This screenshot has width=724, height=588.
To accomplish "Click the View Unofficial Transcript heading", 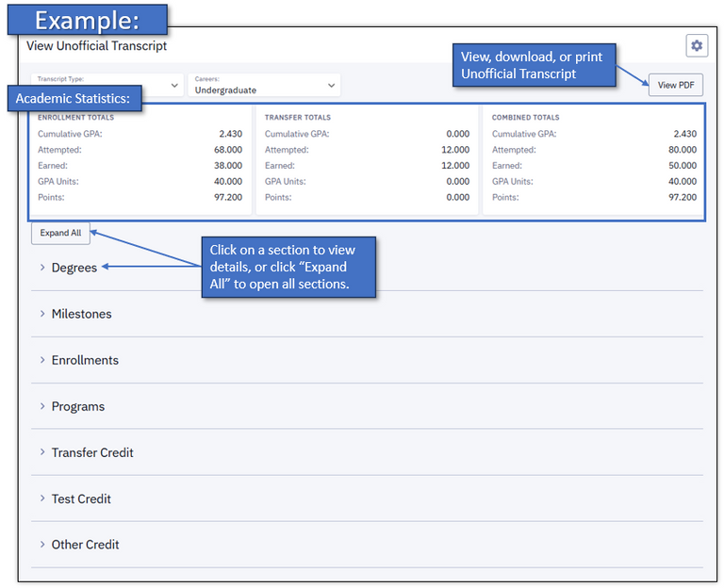I will [x=96, y=45].
